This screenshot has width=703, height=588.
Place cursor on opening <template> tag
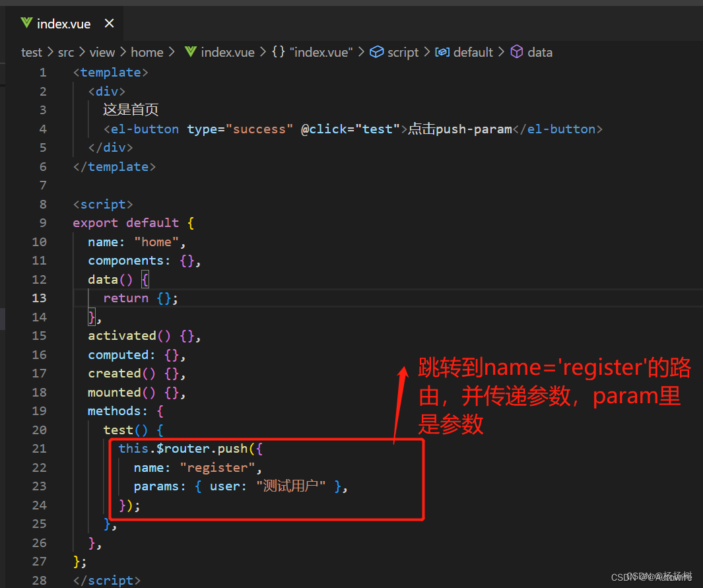(110, 73)
